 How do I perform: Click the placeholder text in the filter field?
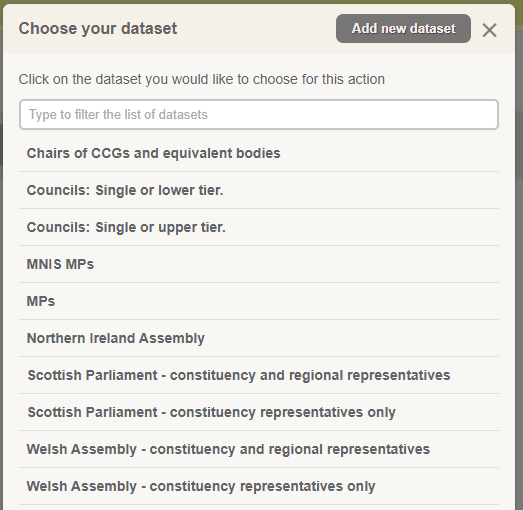(x=118, y=114)
